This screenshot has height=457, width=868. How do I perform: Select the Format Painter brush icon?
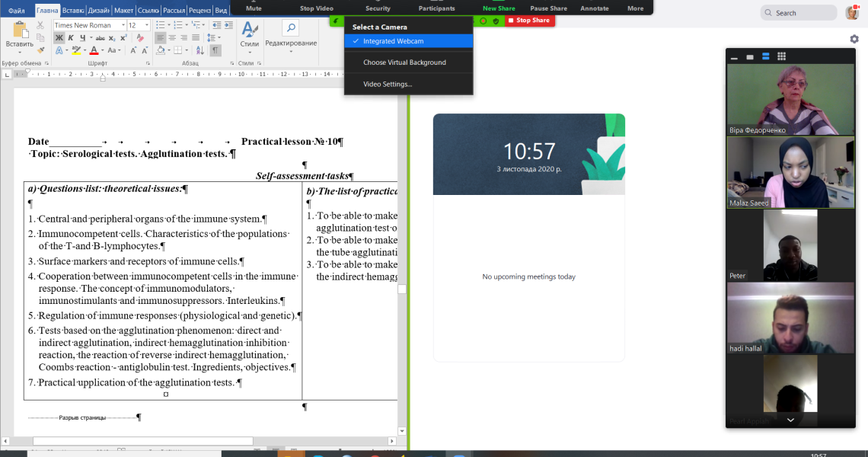coord(40,50)
